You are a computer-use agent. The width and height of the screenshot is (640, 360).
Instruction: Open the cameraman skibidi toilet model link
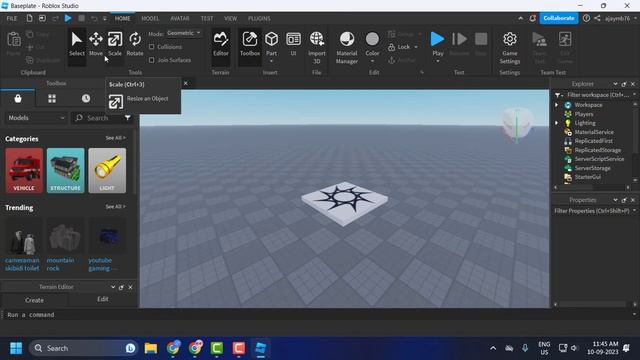tap(22, 264)
